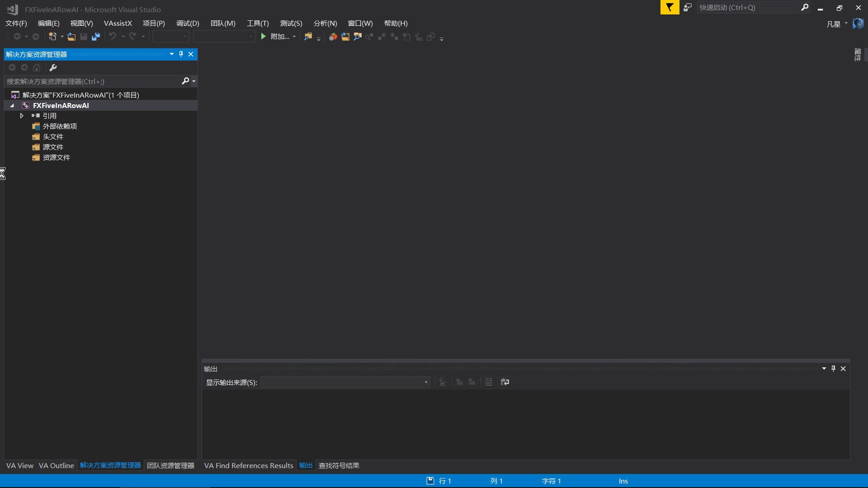Click the feedback icon beside Quick Launch

688,8
